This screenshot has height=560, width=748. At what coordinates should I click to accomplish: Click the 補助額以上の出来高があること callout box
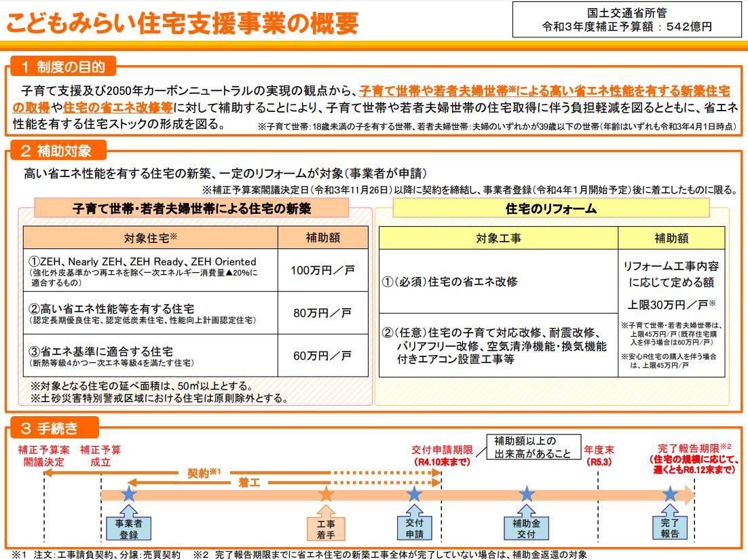pyautogui.click(x=533, y=448)
